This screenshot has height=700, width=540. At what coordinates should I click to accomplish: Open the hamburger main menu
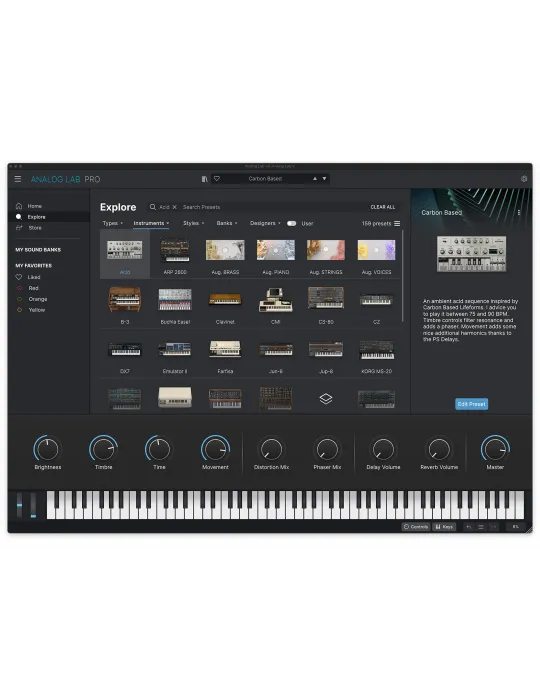18,179
